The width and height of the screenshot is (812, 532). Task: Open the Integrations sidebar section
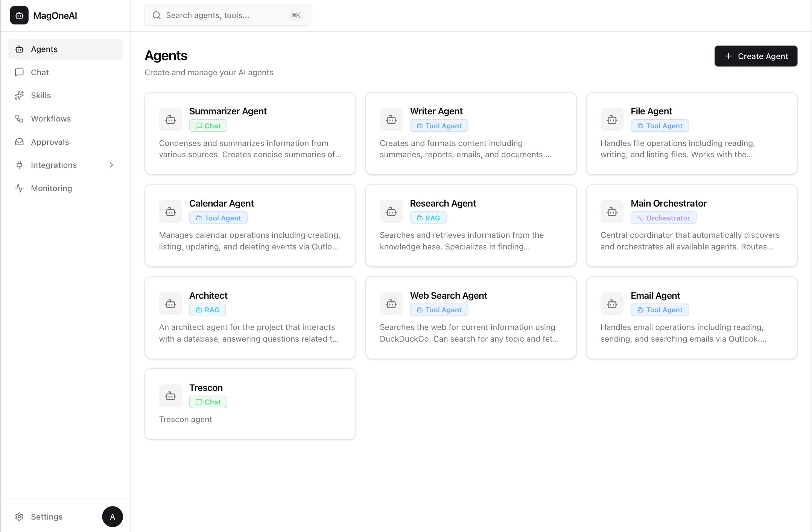(x=54, y=165)
